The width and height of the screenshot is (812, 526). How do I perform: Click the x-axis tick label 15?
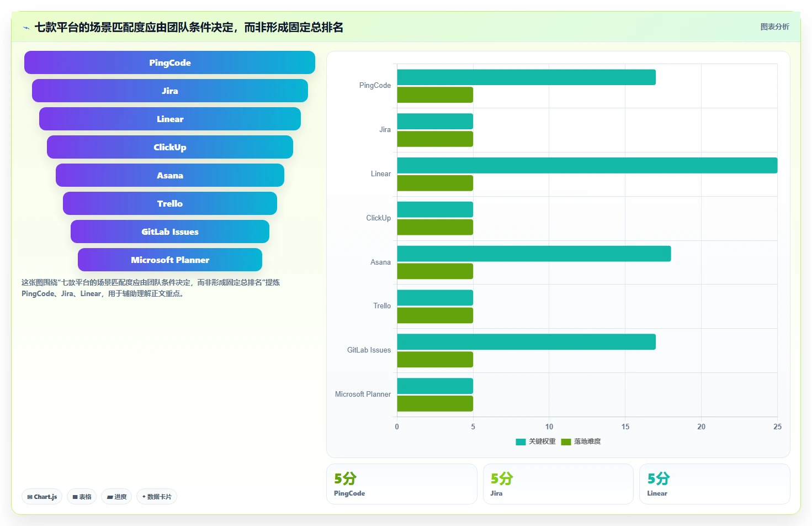(x=625, y=427)
